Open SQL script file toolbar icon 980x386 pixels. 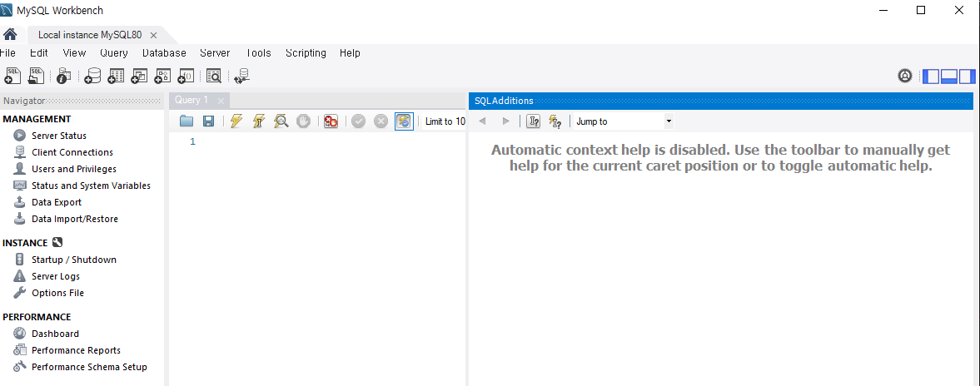point(37,77)
